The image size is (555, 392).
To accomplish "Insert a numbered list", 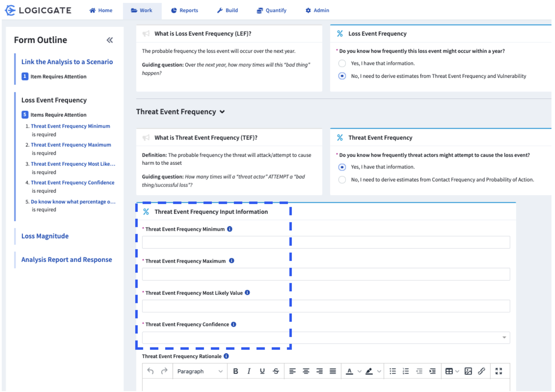I will tap(406, 371).
